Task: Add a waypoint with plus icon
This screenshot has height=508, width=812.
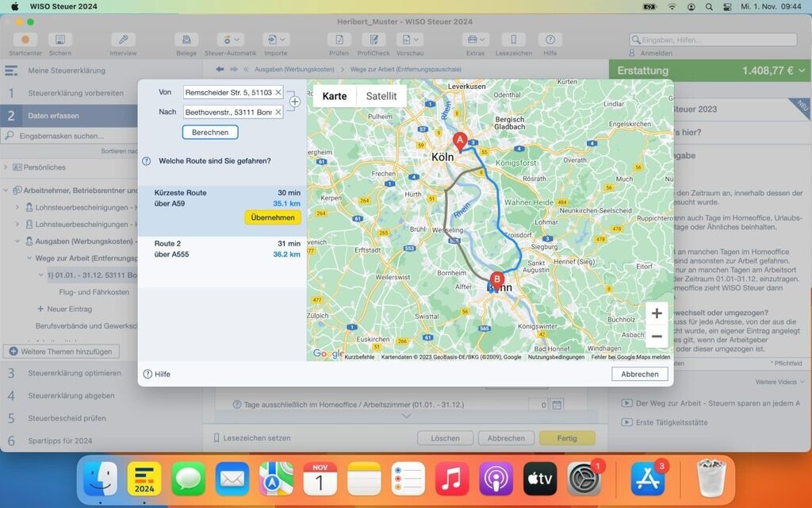Action: pyautogui.click(x=294, y=102)
